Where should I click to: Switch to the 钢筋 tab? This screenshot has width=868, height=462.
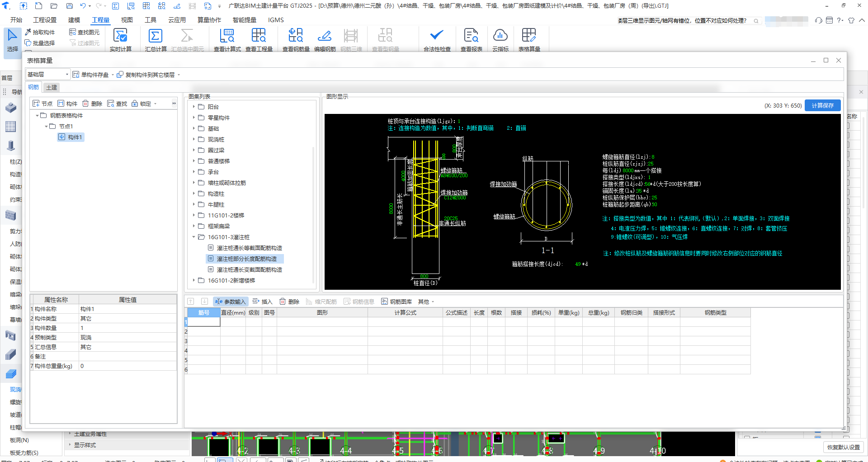click(34, 87)
